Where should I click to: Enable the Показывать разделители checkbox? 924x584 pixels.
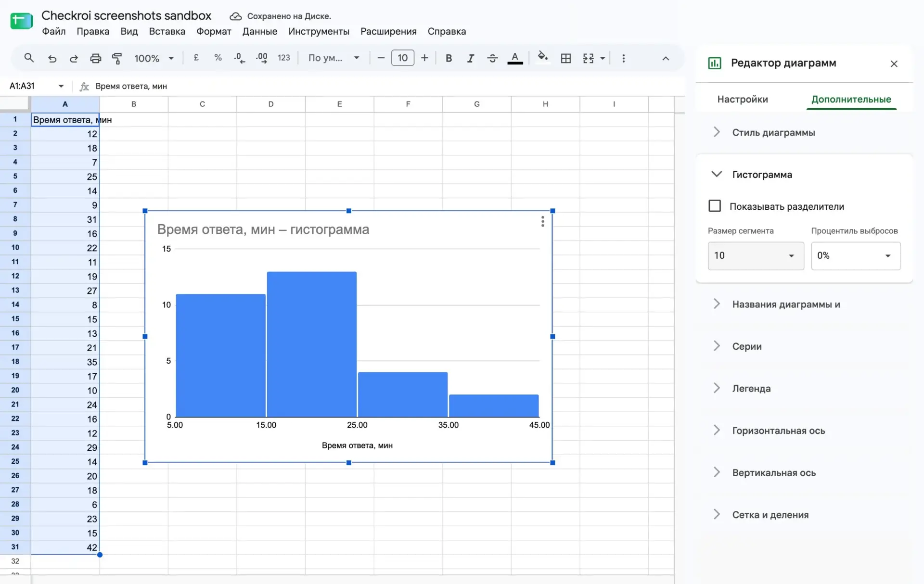point(715,206)
